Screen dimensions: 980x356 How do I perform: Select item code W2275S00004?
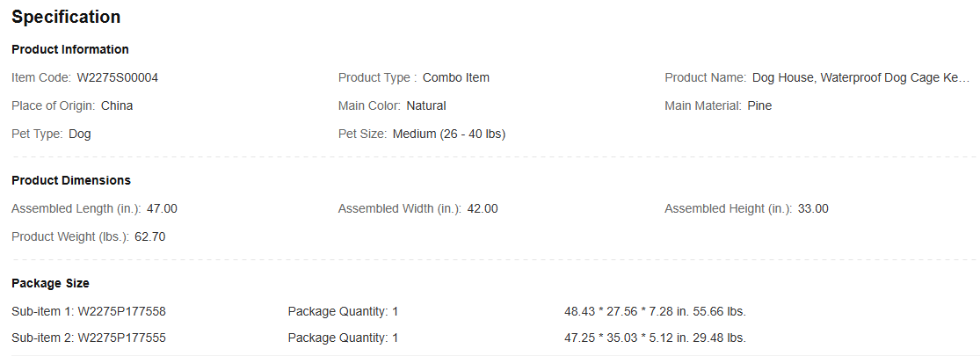point(118,77)
